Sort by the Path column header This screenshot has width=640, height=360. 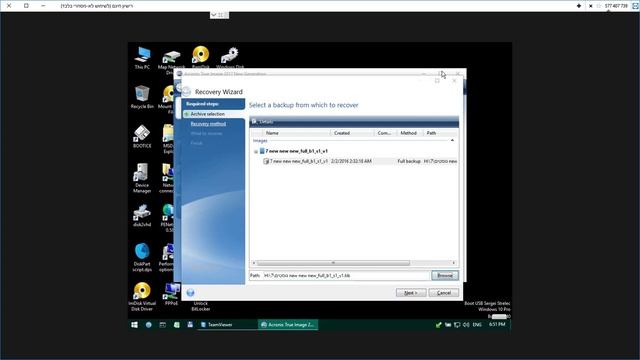[x=440, y=133]
